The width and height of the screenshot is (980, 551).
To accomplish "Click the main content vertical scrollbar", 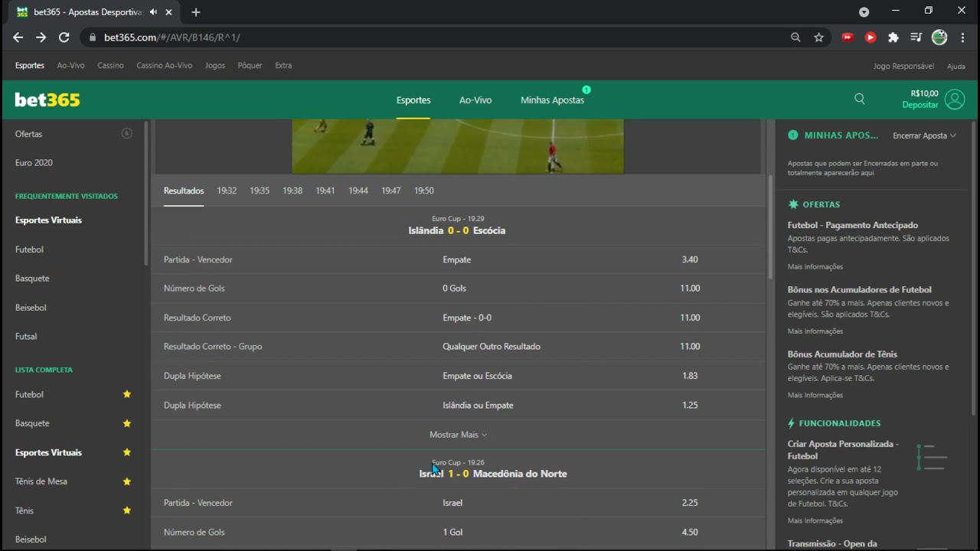I will click(770, 226).
